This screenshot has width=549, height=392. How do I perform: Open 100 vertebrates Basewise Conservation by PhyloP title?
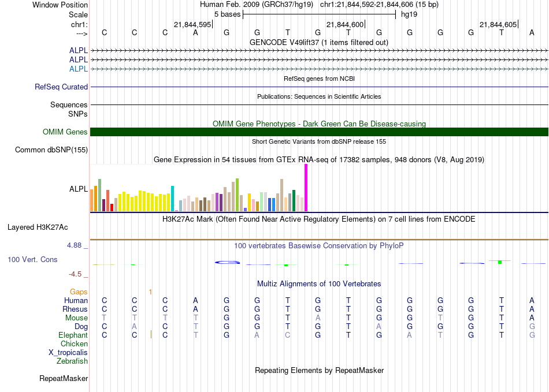tap(319, 245)
